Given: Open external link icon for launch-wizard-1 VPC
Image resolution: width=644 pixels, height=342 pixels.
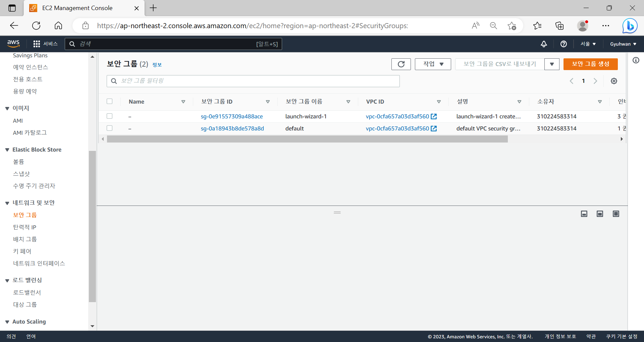Looking at the screenshot, I should coord(434,116).
